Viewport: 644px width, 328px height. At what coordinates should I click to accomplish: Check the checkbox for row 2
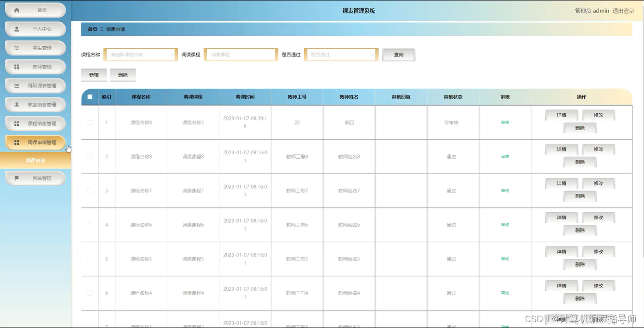coord(90,157)
